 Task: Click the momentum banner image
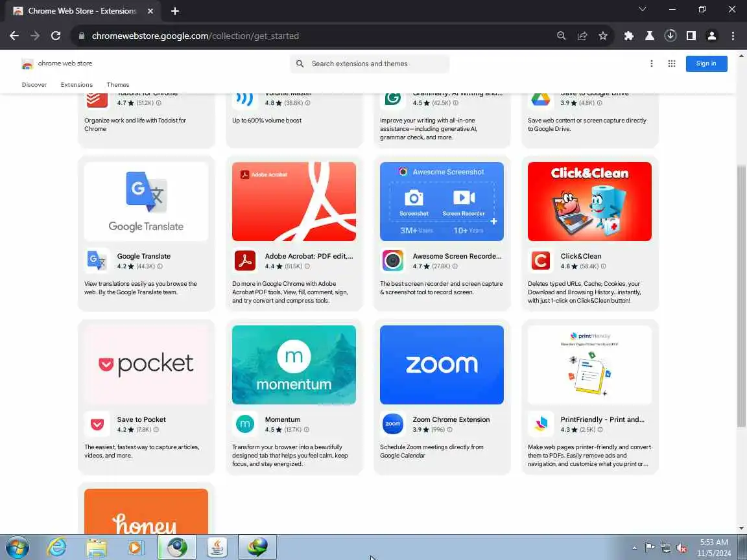click(294, 365)
